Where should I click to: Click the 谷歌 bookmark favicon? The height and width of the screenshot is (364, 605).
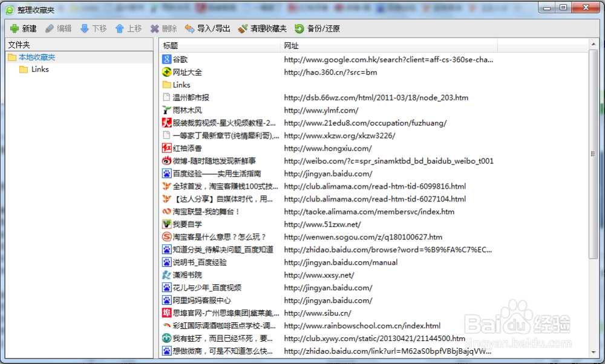click(x=167, y=59)
